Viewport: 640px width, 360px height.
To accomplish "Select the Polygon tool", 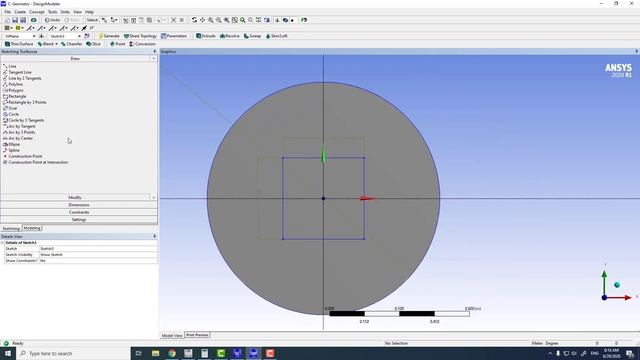I will (13, 90).
